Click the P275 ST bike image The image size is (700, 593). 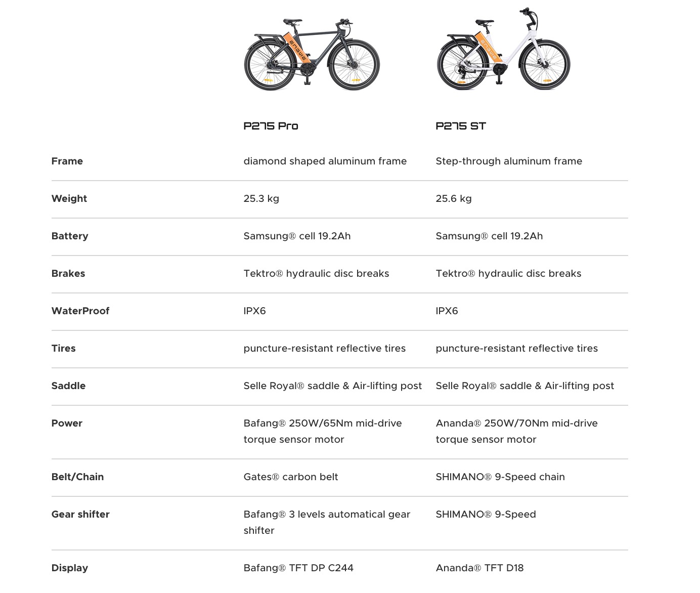tap(503, 49)
